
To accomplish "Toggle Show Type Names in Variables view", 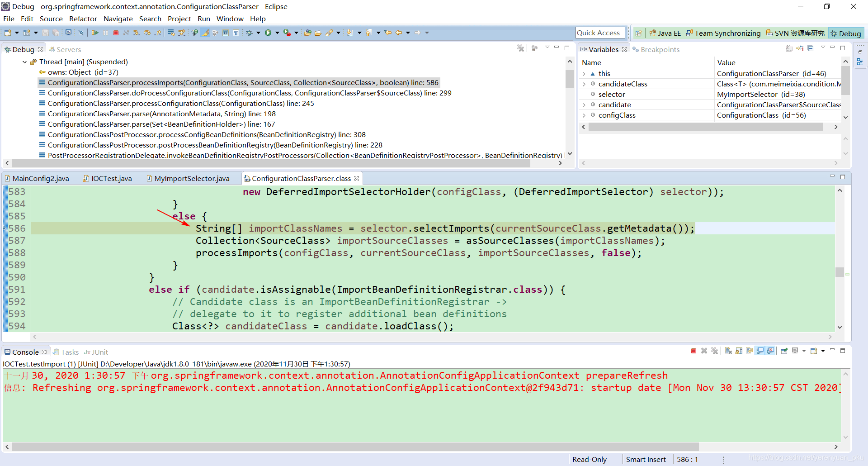I will pyautogui.click(x=789, y=48).
